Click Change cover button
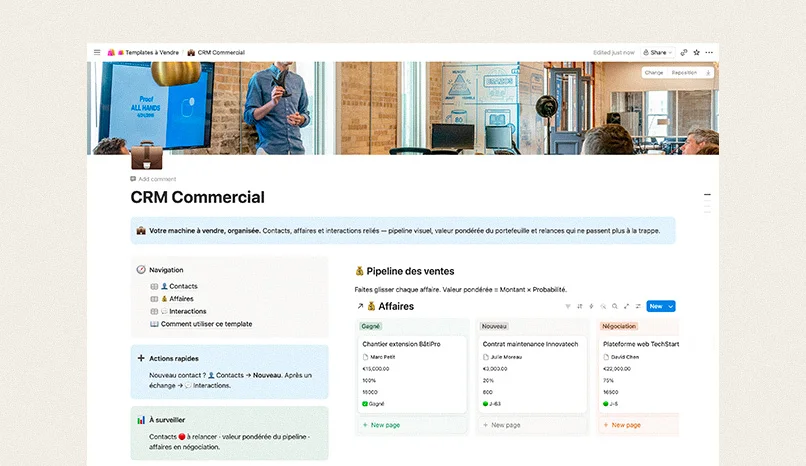This screenshot has width=806, height=466. [x=654, y=73]
